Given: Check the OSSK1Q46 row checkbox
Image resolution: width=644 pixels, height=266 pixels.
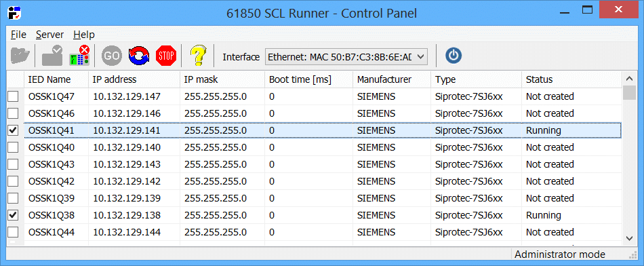Looking at the screenshot, I should pyautogui.click(x=13, y=113).
